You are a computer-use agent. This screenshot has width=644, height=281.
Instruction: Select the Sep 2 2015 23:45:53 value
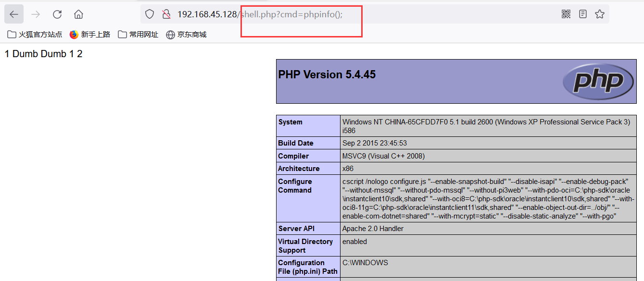pos(375,143)
